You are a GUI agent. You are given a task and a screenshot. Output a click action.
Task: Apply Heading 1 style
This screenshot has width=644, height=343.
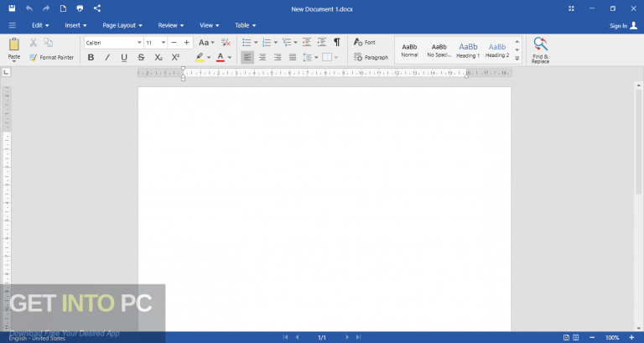pyautogui.click(x=468, y=50)
